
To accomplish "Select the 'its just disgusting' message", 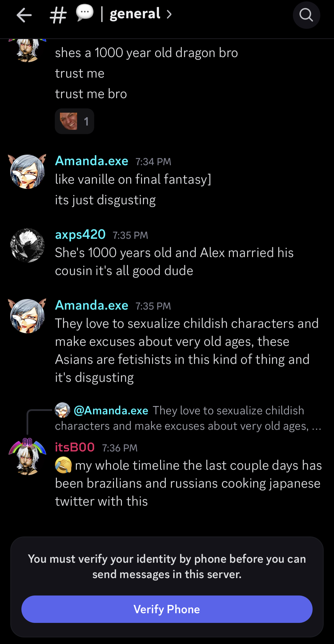I will click(x=105, y=200).
